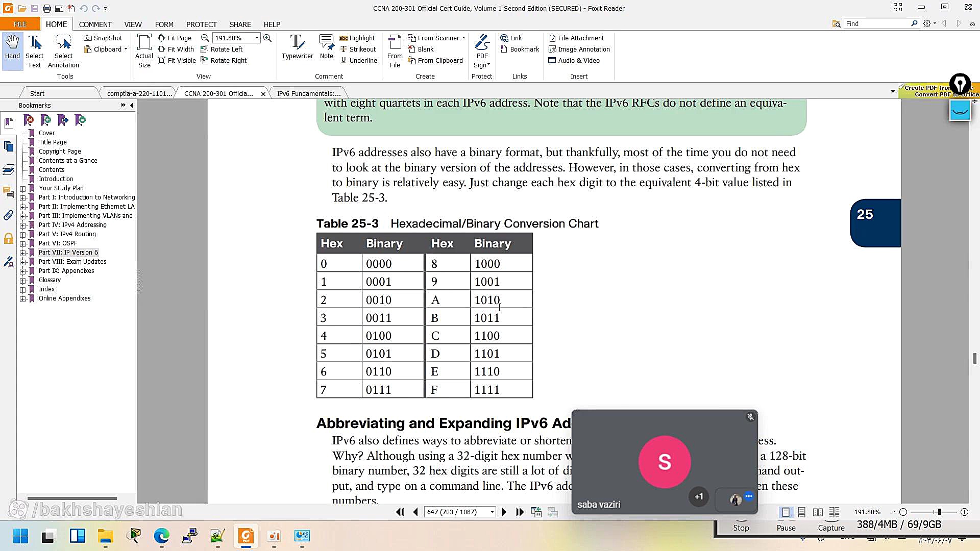Switch to the PROTECT ribbon tab
980x551 pixels.
click(x=201, y=24)
